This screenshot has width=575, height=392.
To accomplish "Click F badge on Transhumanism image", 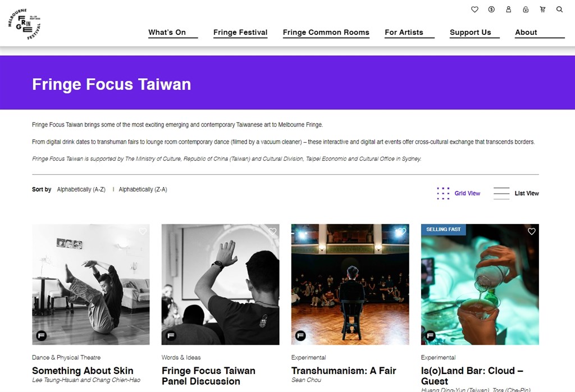I will (300, 335).
